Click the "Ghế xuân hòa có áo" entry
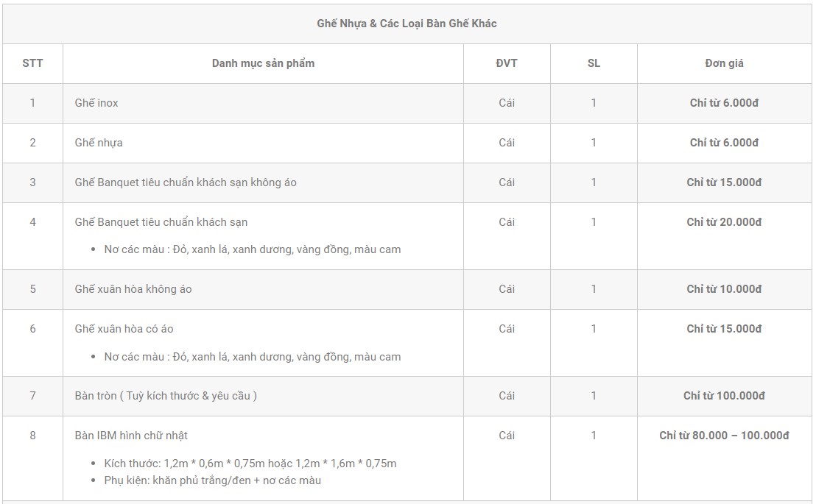This screenshot has width=816, height=504. [124, 329]
